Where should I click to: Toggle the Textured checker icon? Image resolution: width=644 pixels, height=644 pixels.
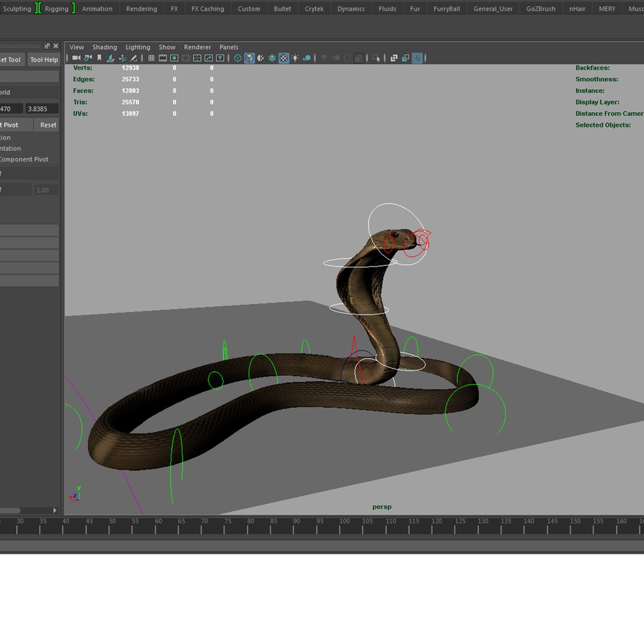click(x=284, y=58)
